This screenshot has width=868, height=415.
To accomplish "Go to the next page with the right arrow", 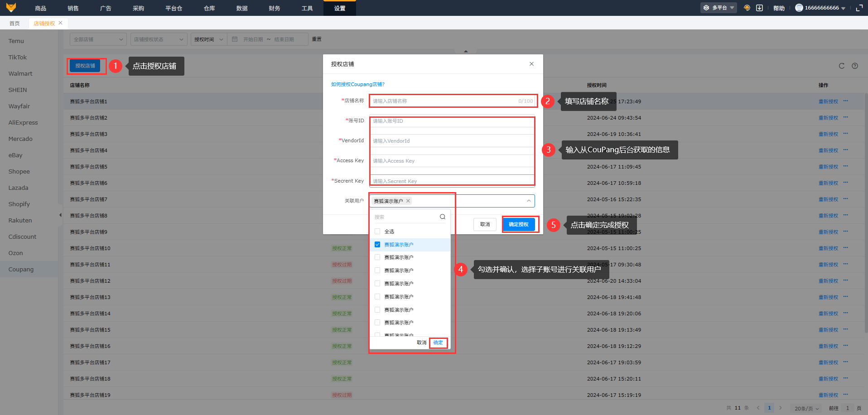I will 781,408.
